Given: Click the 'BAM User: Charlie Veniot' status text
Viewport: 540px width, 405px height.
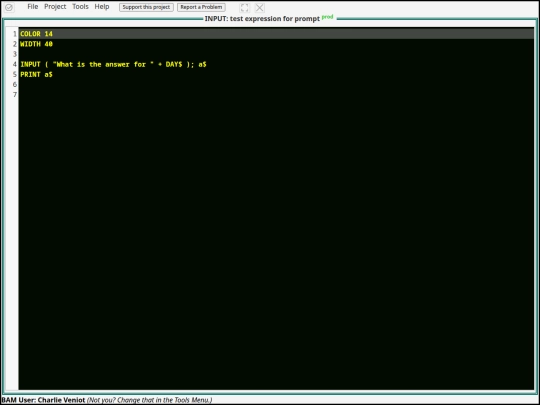Looking at the screenshot, I should 43,400.
